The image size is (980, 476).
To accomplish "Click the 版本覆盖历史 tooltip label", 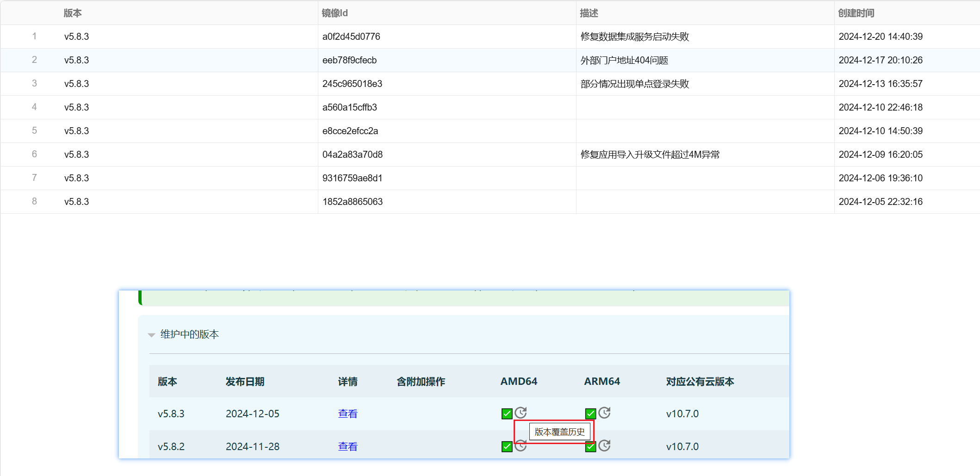I will coord(559,432).
